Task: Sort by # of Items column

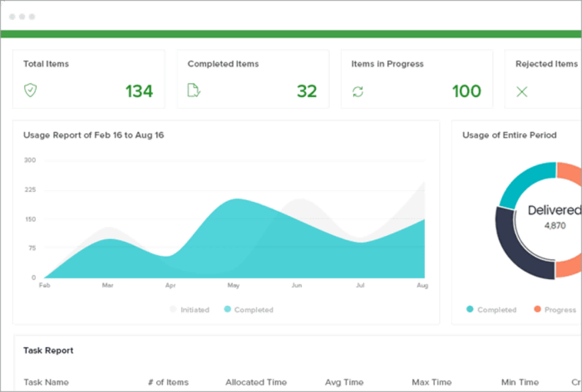Action: pyautogui.click(x=168, y=382)
